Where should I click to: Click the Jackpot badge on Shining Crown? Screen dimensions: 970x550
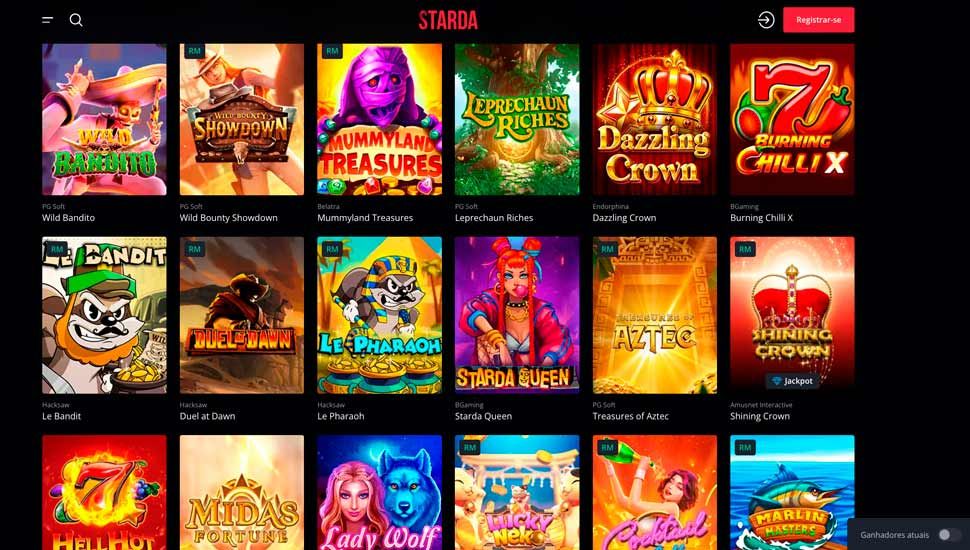(x=792, y=381)
